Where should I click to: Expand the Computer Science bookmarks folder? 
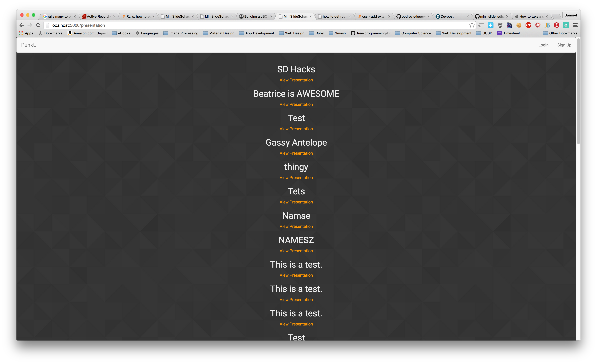tap(413, 33)
